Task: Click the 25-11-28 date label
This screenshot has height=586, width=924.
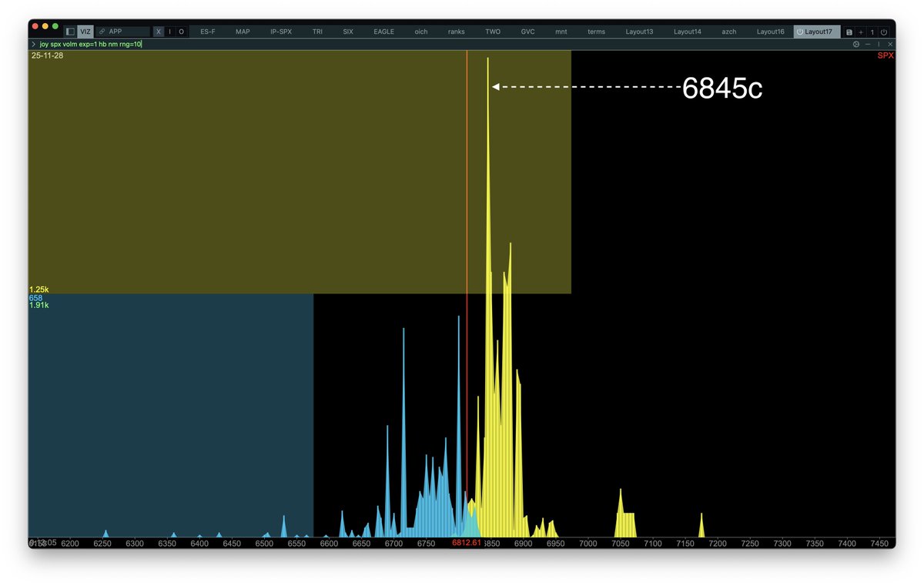Action: [48, 55]
